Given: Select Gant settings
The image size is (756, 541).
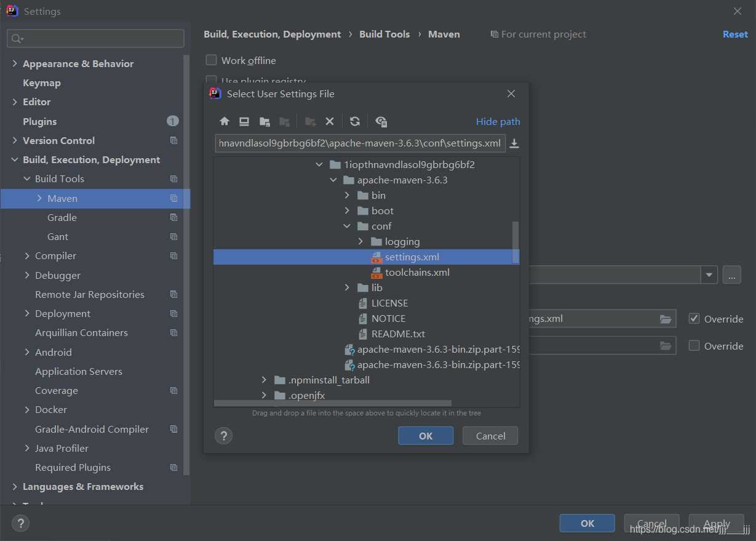Looking at the screenshot, I should coord(58,236).
